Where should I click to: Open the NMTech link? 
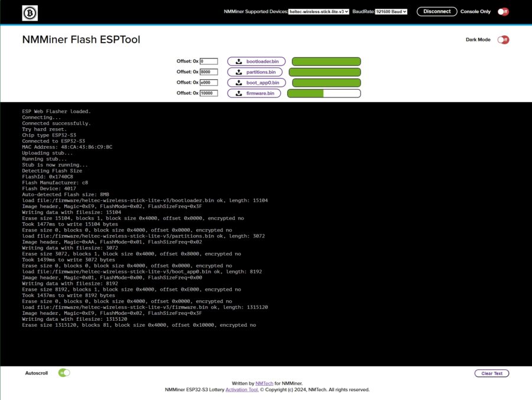[x=263, y=383]
